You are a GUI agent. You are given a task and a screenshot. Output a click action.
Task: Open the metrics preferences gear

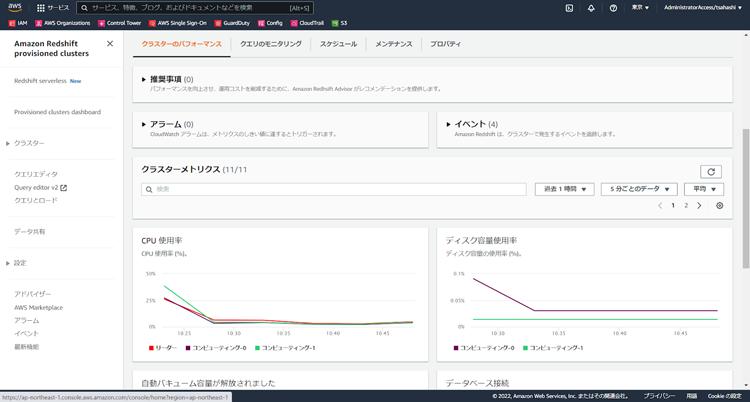click(719, 206)
